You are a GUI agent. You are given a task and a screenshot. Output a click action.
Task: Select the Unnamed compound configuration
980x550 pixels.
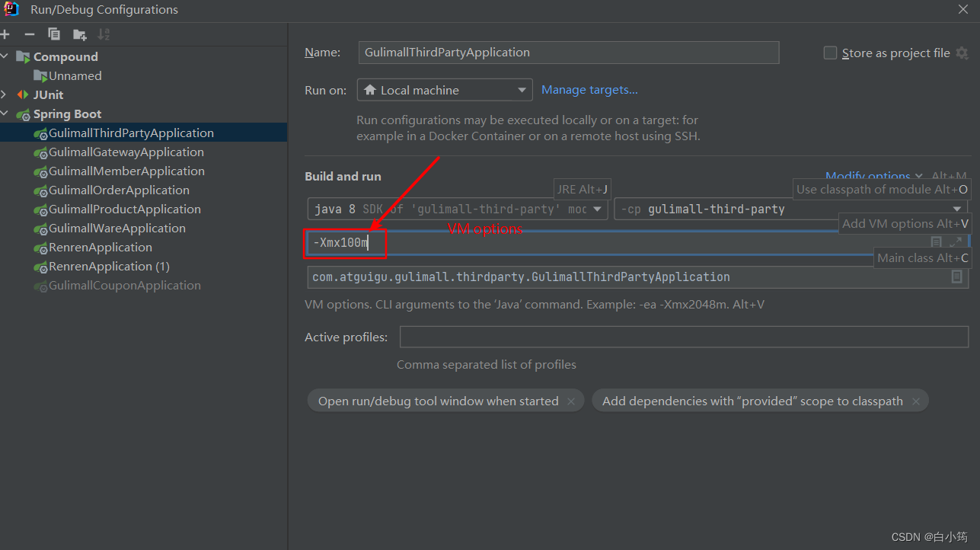click(143, 75)
